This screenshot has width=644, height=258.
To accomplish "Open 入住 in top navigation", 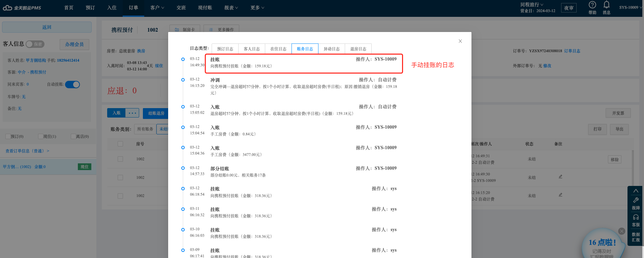I will coord(112,8).
